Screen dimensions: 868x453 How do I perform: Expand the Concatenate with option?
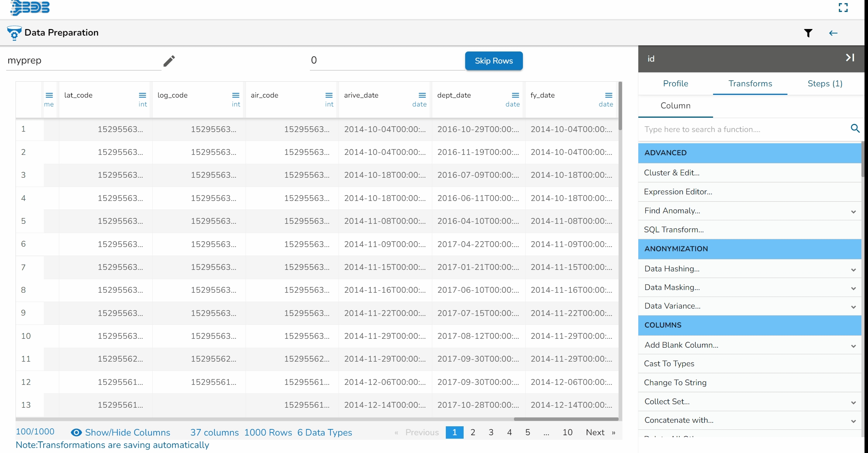(x=853, y=421)
